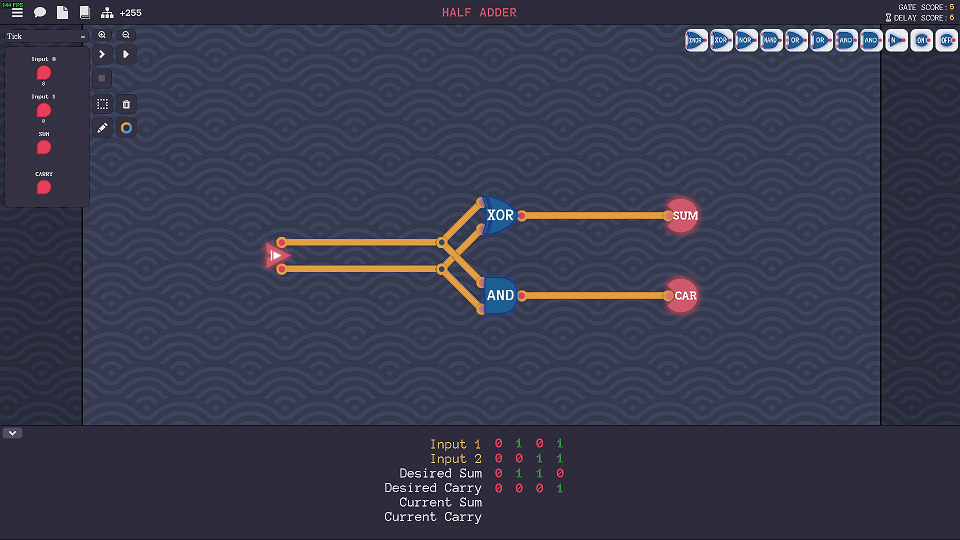This screenshot has height=540, width=960.
Task: Open the manual book icon
Action: 84,13
